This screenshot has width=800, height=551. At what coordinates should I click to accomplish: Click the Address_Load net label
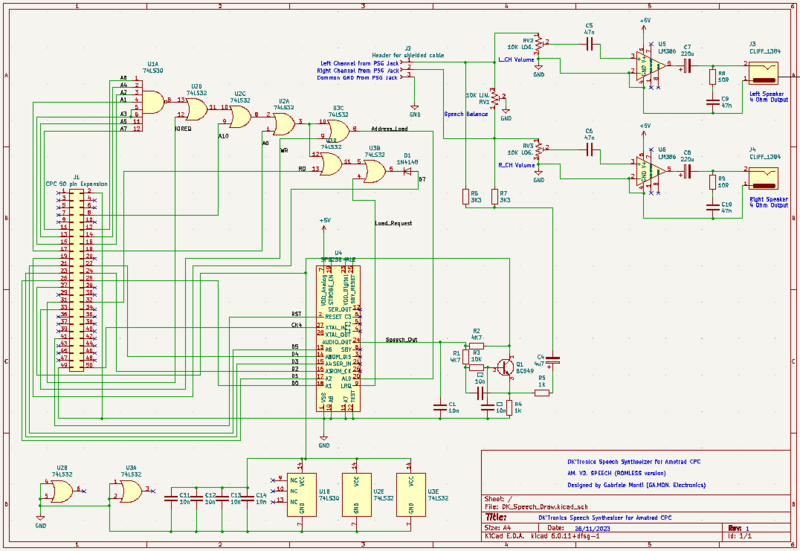coord(389,129)
